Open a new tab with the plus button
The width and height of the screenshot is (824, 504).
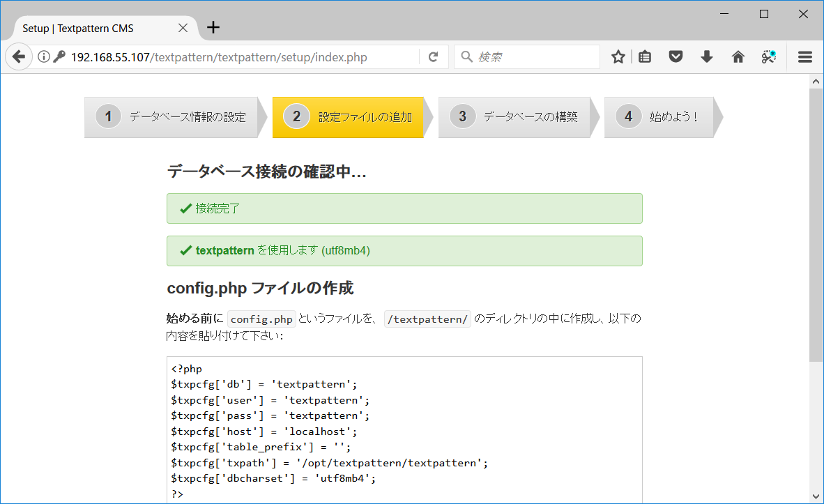213,27
